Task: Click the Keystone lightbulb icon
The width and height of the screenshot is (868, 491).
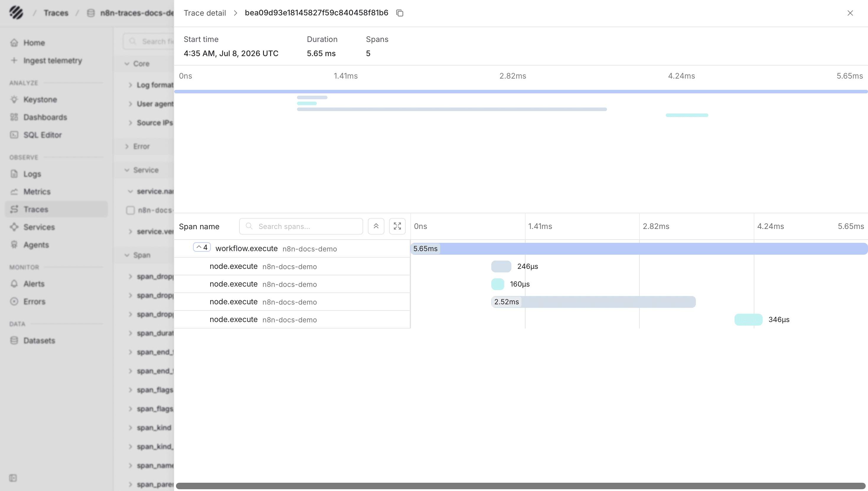Action: pyautogui.click(x=14, y=100)
